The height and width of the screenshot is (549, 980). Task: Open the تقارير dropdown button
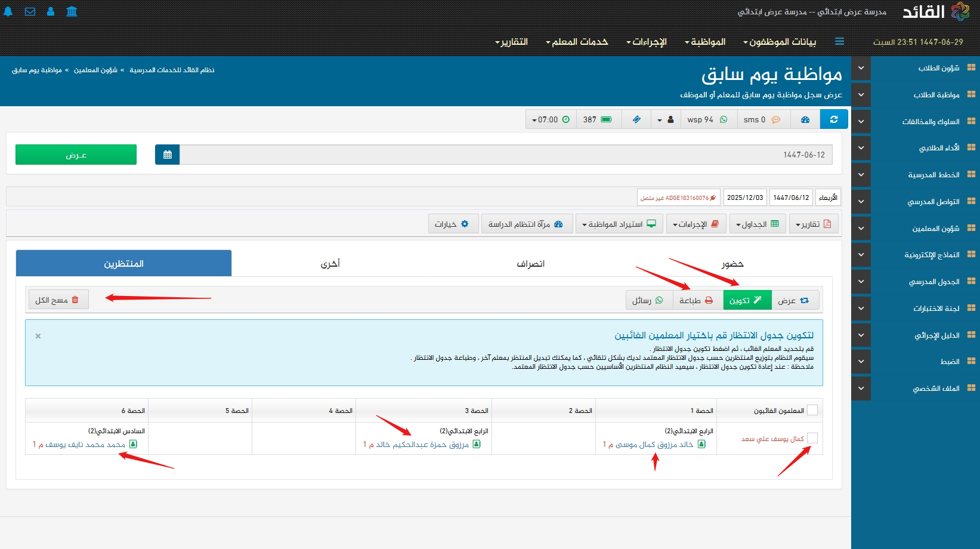pos(813,224)
